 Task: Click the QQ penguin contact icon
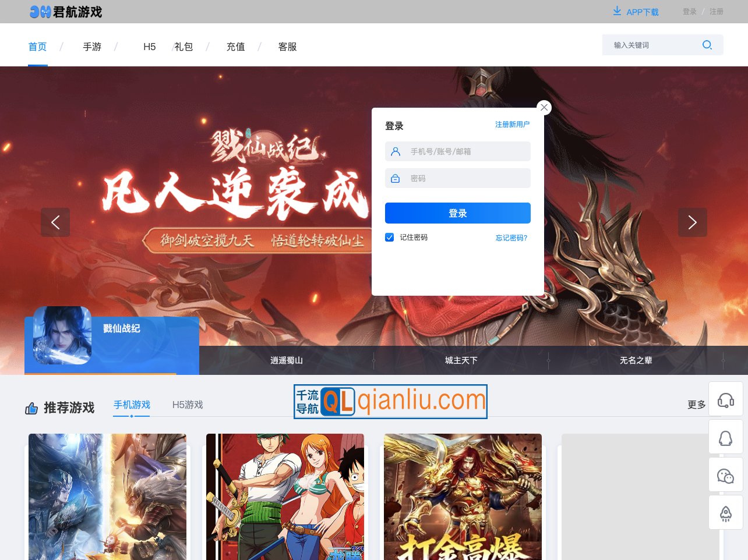click(725, 437)
